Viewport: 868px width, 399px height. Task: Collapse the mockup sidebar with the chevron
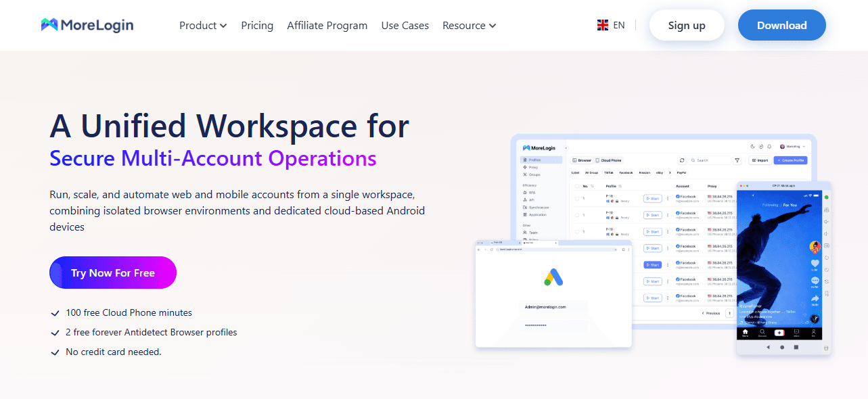click(x=566, y=148)
